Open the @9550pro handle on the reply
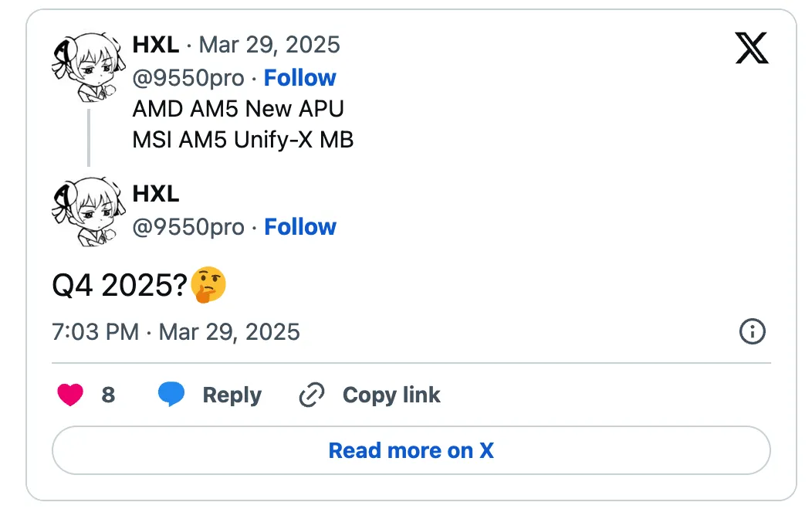The image size is (812, 519). [188, 226]
